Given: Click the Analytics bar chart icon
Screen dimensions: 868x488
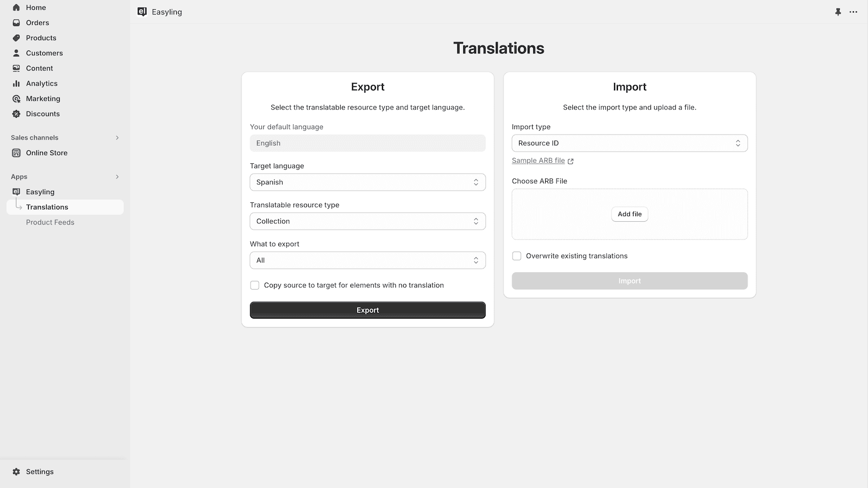Looking at the screenshot, I should 16,84.
